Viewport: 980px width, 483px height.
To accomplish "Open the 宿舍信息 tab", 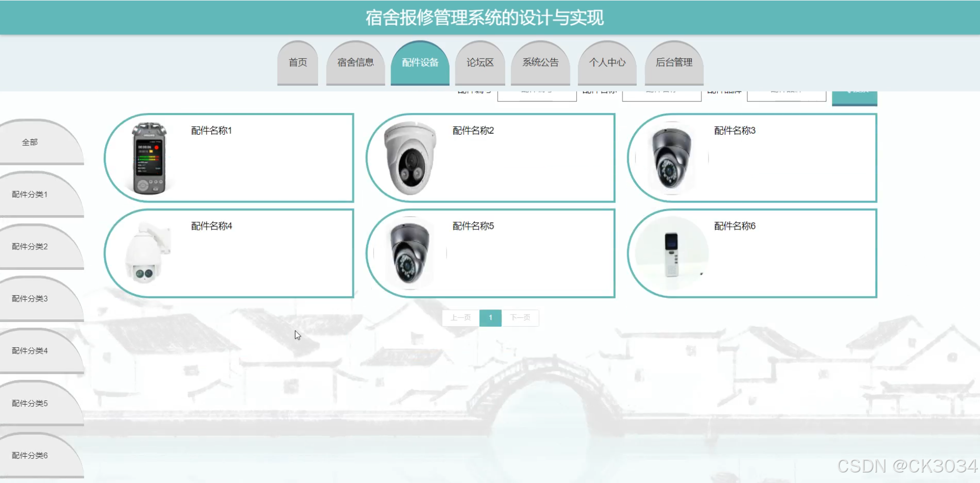I will point(356,62).
